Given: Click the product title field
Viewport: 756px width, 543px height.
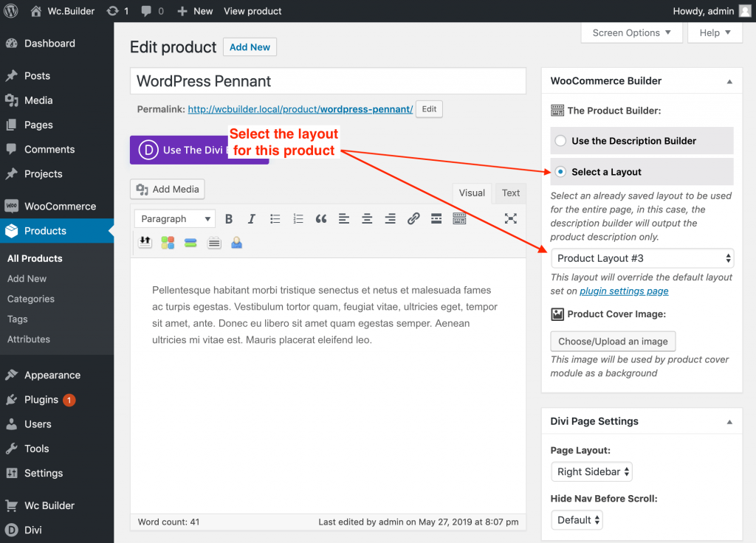Looking at the screenshot, I should (328, 81).
